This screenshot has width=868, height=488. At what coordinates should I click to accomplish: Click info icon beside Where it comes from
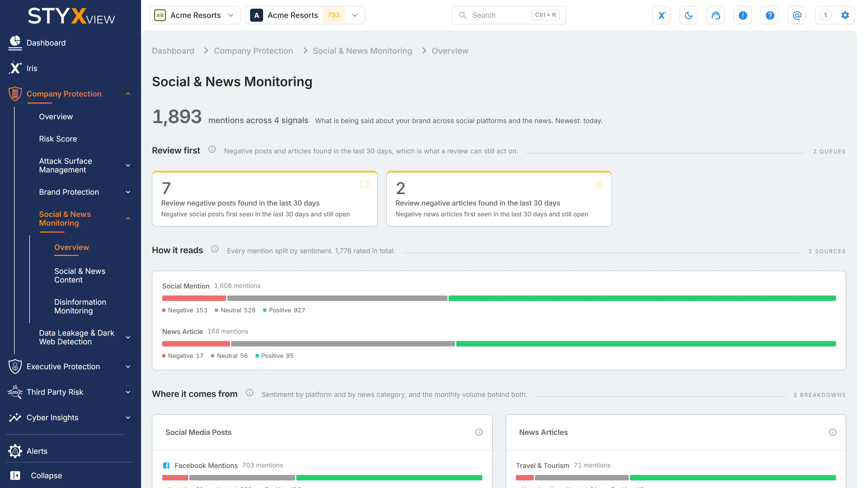click(249, 393)
